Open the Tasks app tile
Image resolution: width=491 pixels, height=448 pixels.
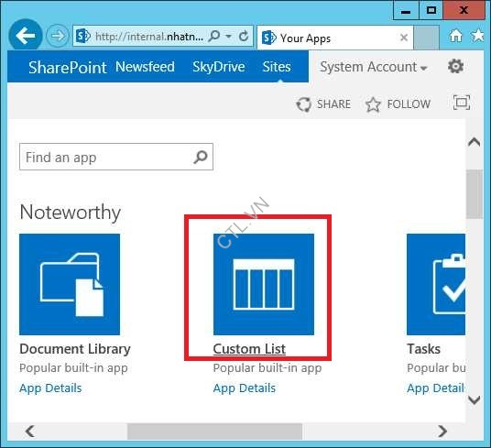pos(436,284)
